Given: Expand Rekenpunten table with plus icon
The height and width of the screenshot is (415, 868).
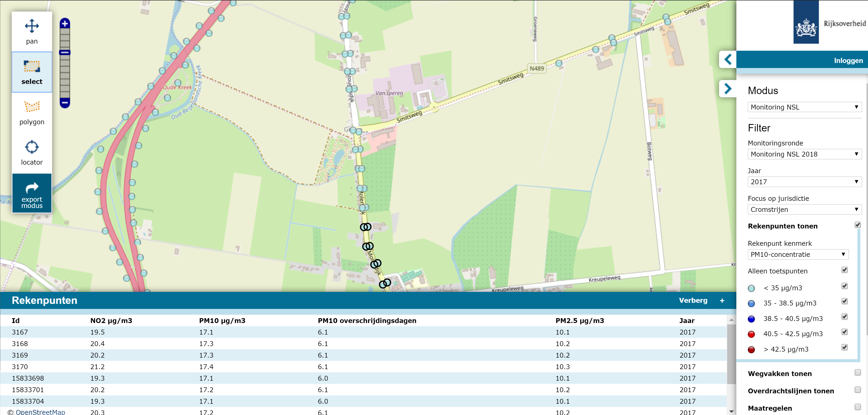Looking at the screenshot, I should point(722,300).
